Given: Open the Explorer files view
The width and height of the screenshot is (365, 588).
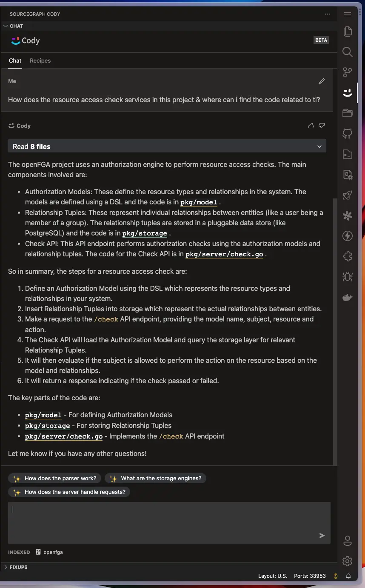Looking at the screenshot, I should (348, 32).
